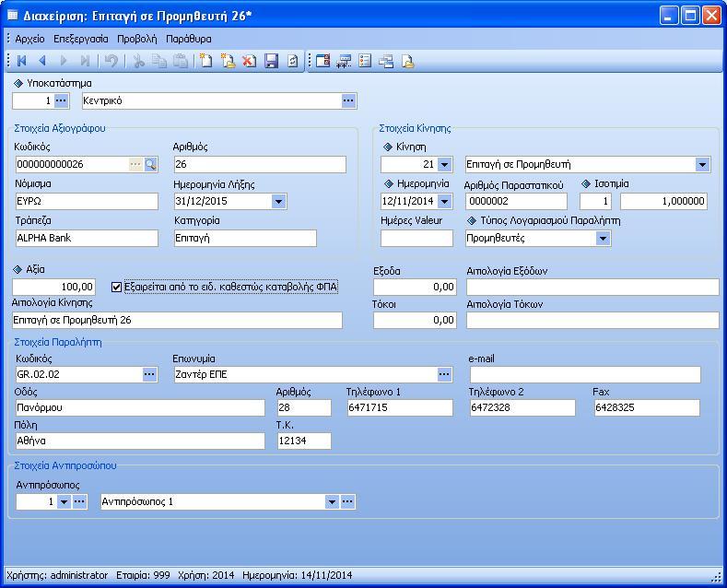Click the Ημερομηνία: 14/11/2014 status text
This screenshot has height=588, width=727.
click(x=298, y=575)
